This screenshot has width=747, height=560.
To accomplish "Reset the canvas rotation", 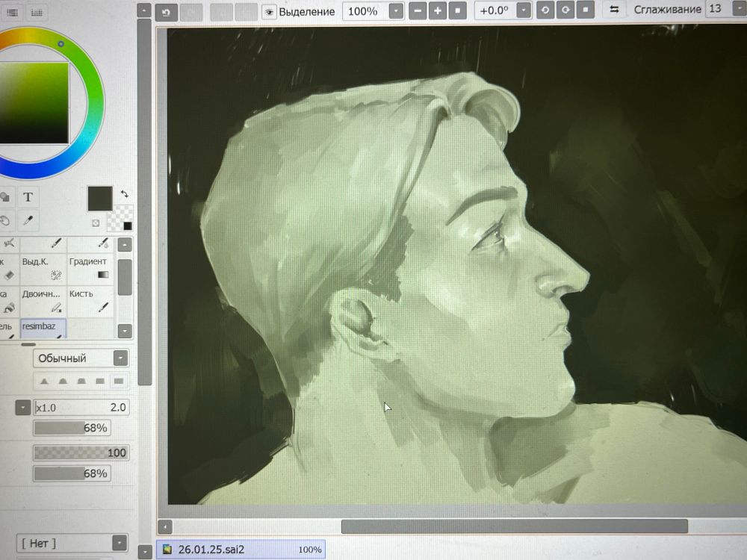I will 586,9.
